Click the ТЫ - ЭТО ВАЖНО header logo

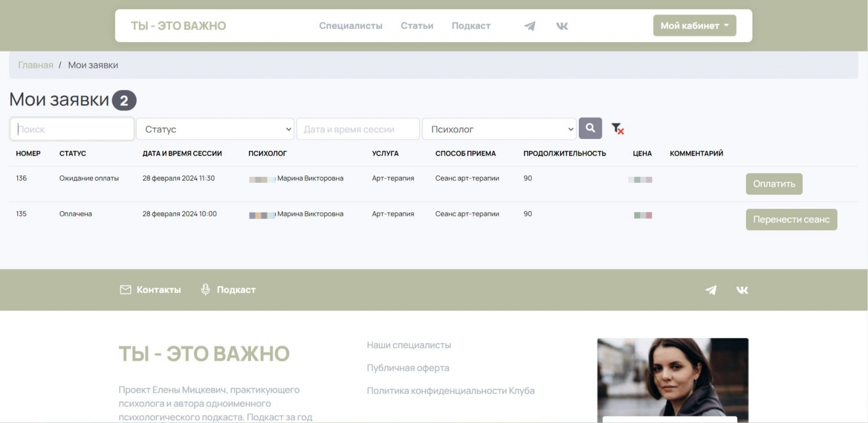178,25
